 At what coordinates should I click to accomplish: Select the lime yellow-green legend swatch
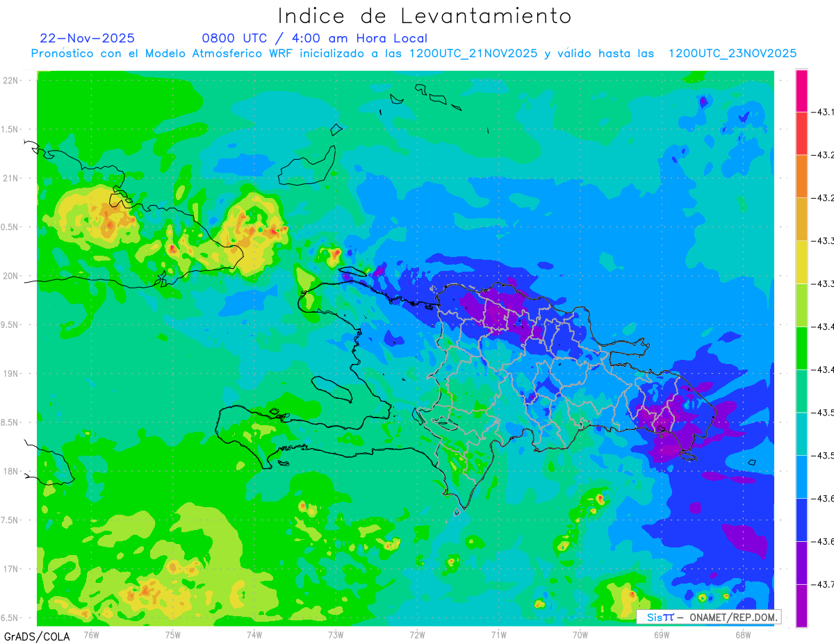coord(801,305)
